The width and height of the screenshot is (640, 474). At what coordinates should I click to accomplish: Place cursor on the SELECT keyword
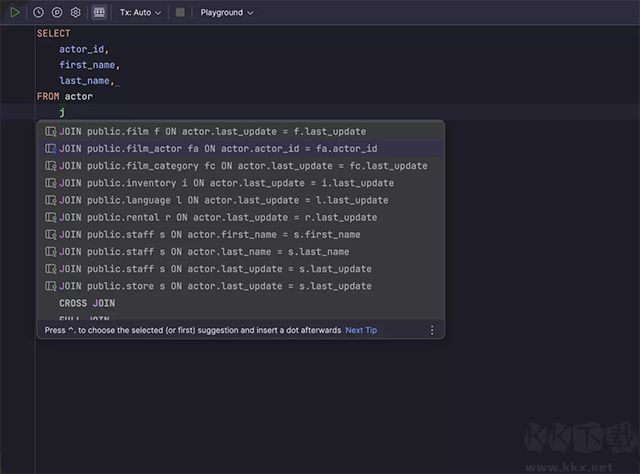pos(53,33)
